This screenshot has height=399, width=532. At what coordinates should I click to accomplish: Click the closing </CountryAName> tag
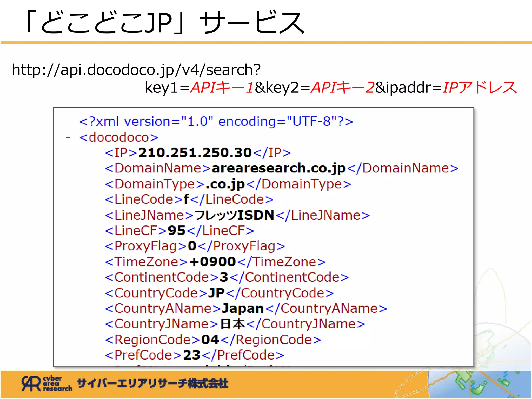pos(326,309)
